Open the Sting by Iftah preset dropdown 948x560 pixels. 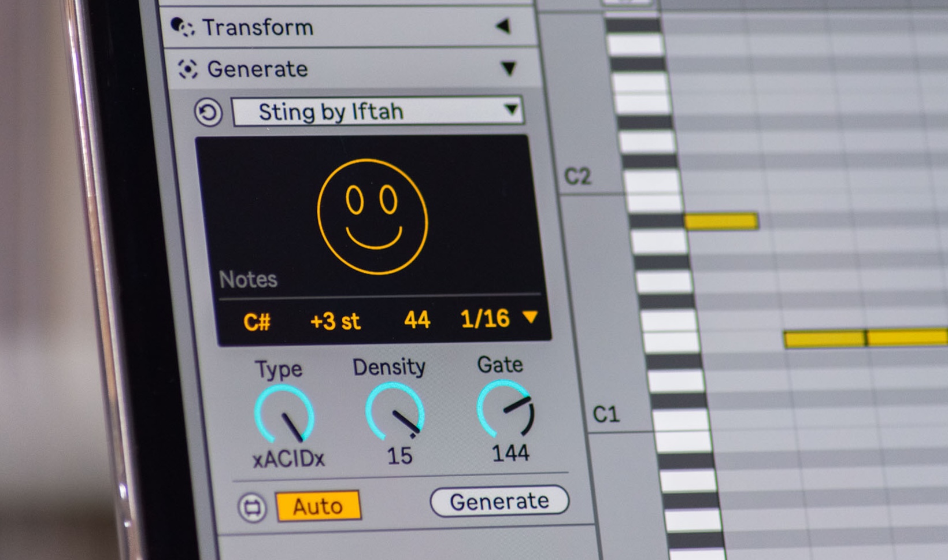[376, 111]
